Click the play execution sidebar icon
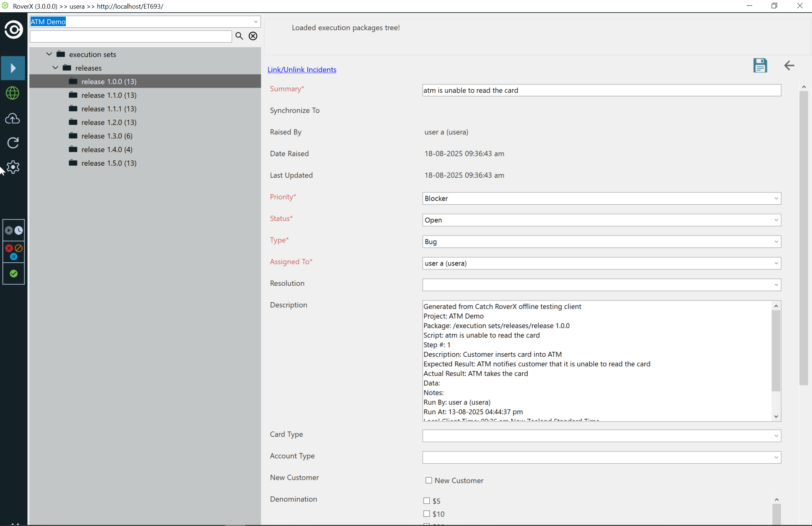812x526 pixels. [13, 68]
